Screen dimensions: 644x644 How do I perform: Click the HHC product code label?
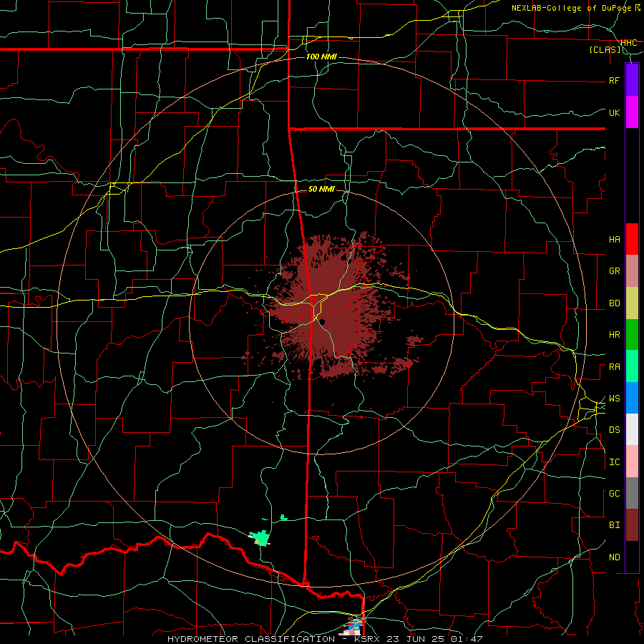tap(628, 43)
